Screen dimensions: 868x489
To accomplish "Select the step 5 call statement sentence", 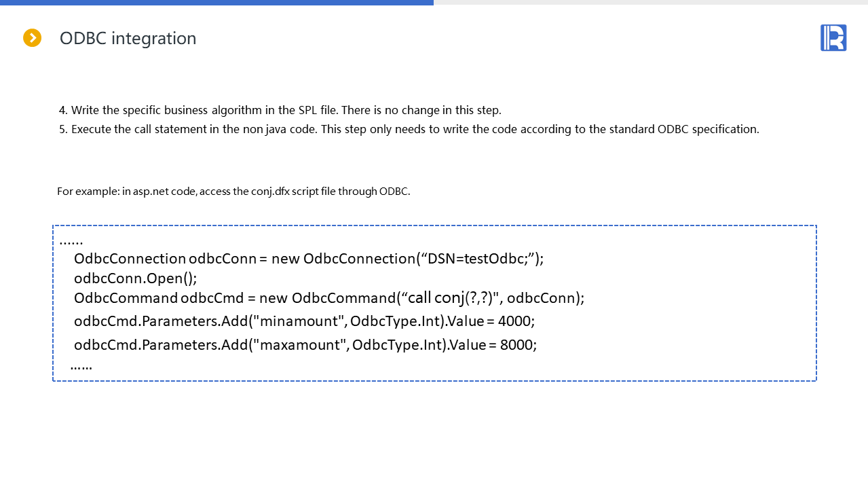I will [409, 129].
